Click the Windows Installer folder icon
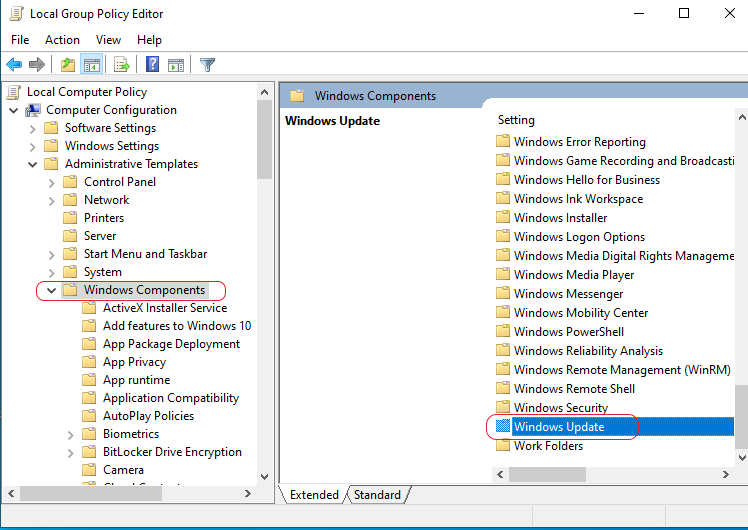The height and width of the screenshot is (530, 748). point(503,218)
